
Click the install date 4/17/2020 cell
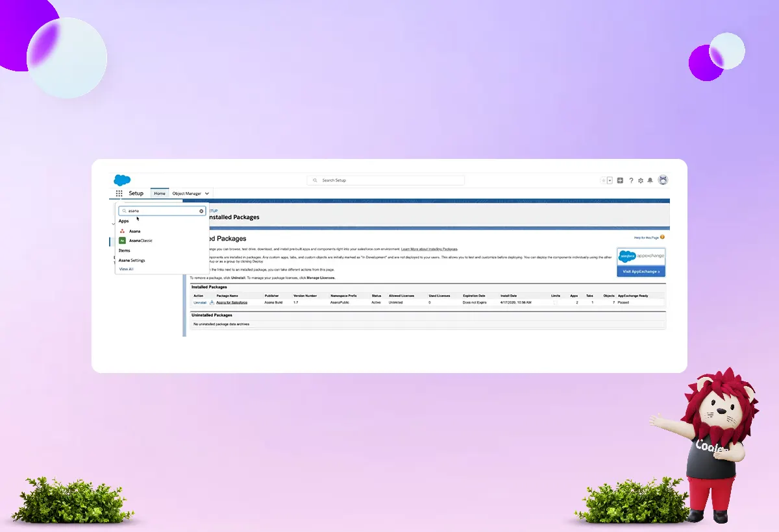(x=517, y=302)
